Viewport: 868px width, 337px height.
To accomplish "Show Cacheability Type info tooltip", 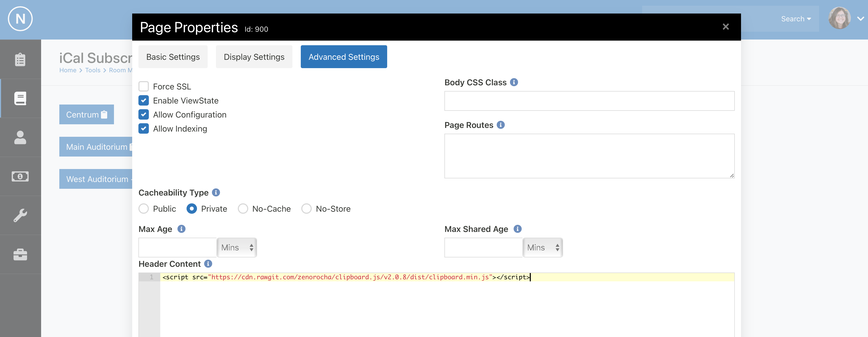I will tap(216, 193).
